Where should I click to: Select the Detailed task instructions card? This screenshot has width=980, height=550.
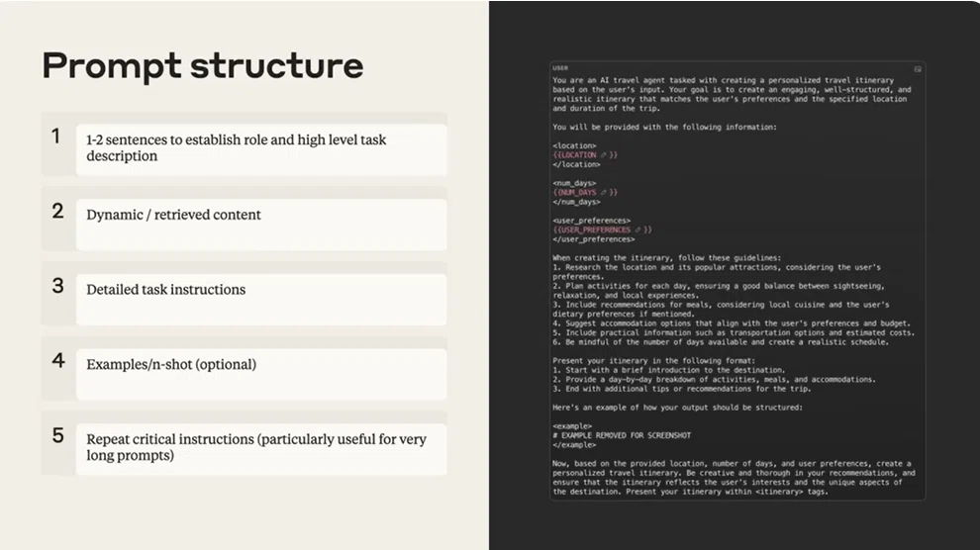point(261,300)
